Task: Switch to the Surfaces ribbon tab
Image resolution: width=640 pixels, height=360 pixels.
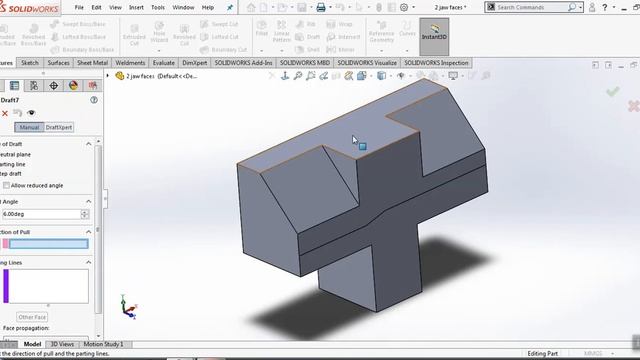Action: click(x=58, y=63)
